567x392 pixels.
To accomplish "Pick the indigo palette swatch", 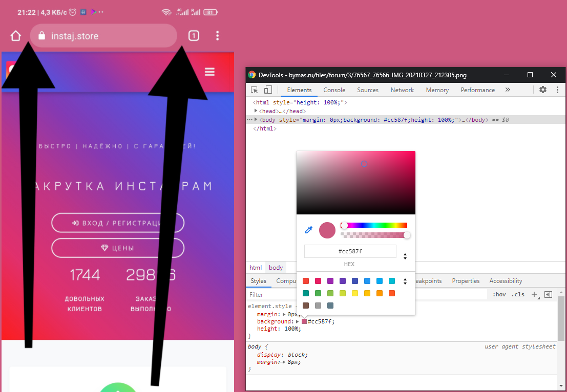I will 355,281.
